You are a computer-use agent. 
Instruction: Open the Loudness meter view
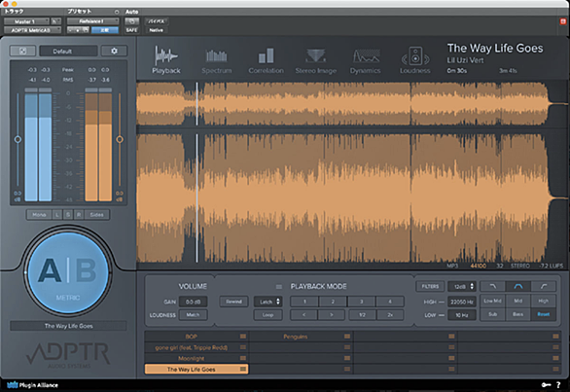pos(415,60)
